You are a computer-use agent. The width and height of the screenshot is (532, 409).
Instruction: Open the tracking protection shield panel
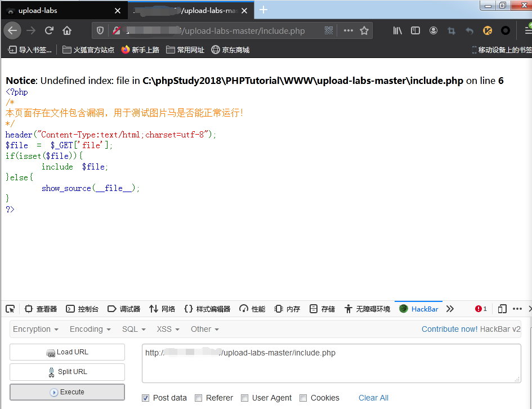click(101, 30)
